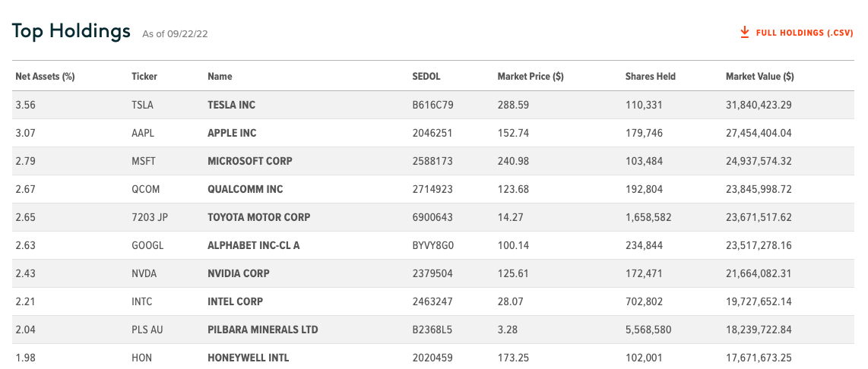
Task: Click Alphabet's SEDOL BYVY8G0
Action: (x=433, y=245)
